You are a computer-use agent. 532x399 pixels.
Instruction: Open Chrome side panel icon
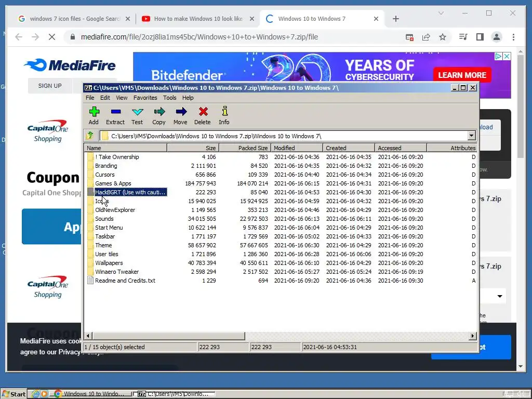tap(480, 37)
